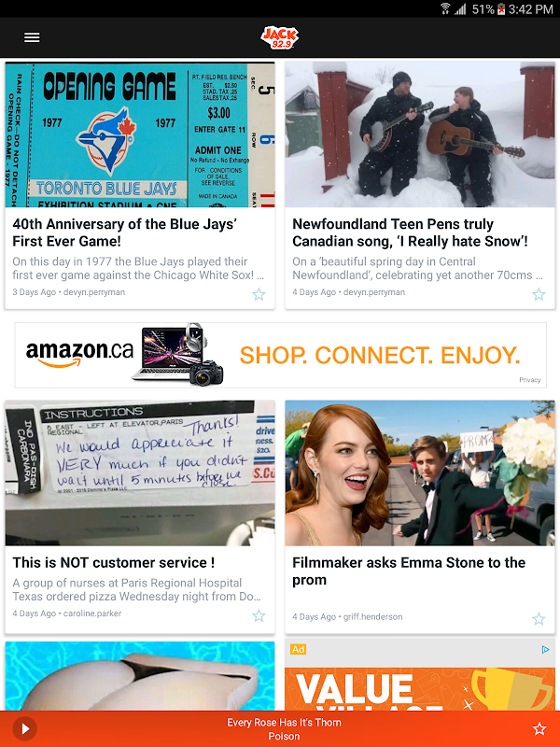Open the Emma Stone prom photo
The image size is (560, 747).
(x=420, y=473)
